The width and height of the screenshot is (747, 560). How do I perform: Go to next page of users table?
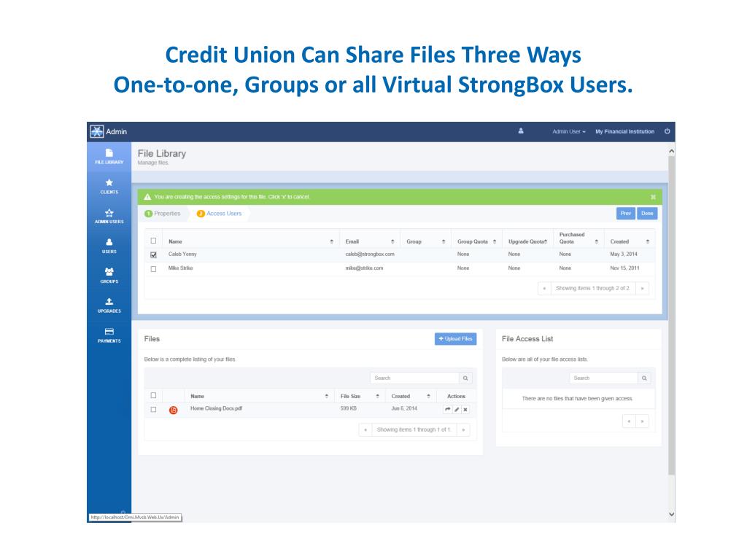tap(642, 288)
